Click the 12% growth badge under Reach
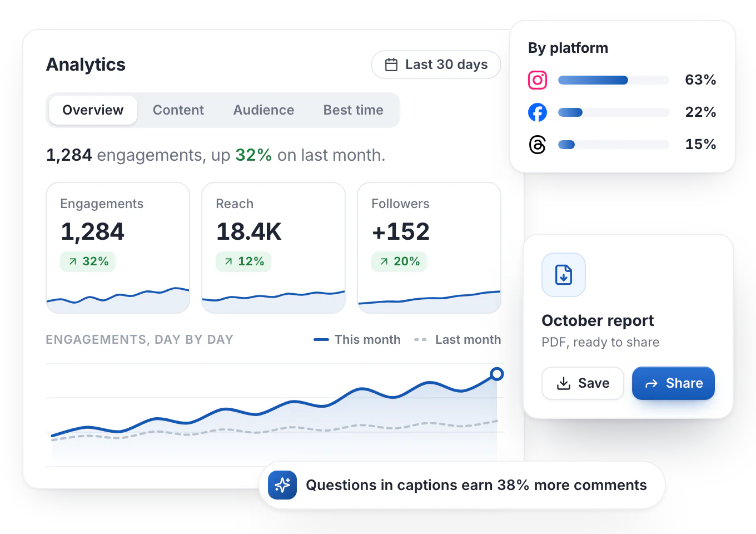Viewport: 756px width, 534px height. (243, 261)
